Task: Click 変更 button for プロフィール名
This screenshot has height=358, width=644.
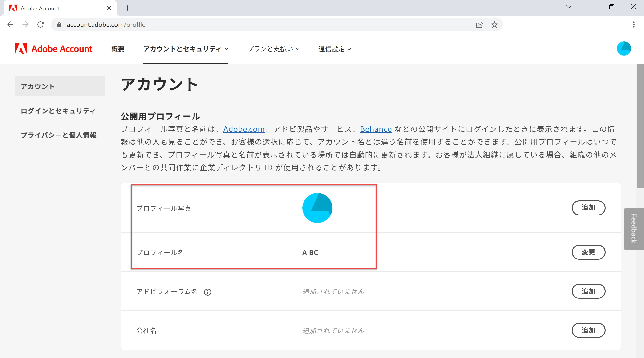Action: [x=588, y=252]
